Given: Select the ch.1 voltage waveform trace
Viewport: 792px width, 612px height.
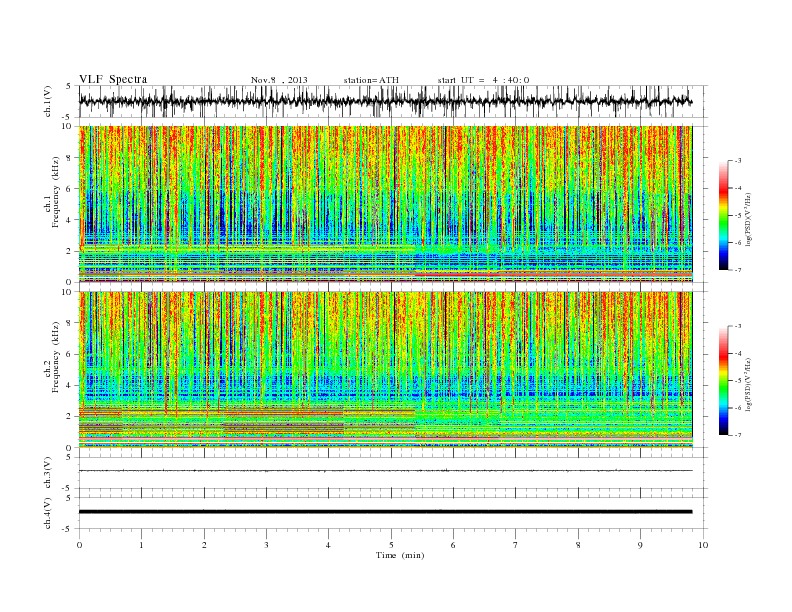Looking at the screenshot, I should 385,101.
